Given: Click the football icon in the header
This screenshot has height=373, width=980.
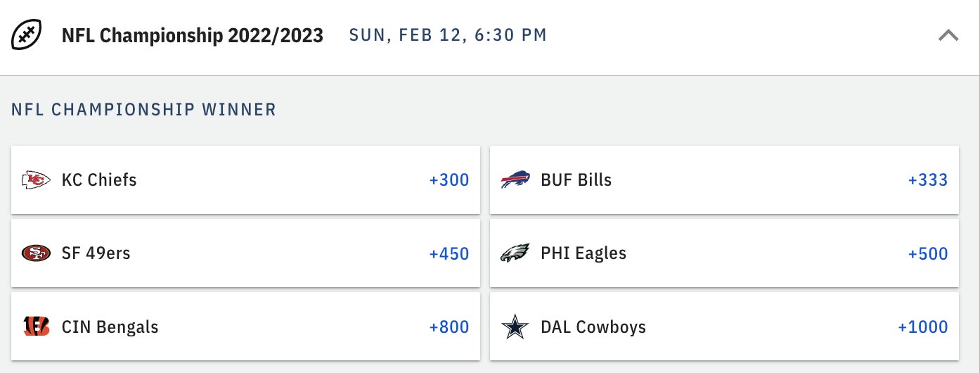Looking at the screenshot, I should click(27, 34).
